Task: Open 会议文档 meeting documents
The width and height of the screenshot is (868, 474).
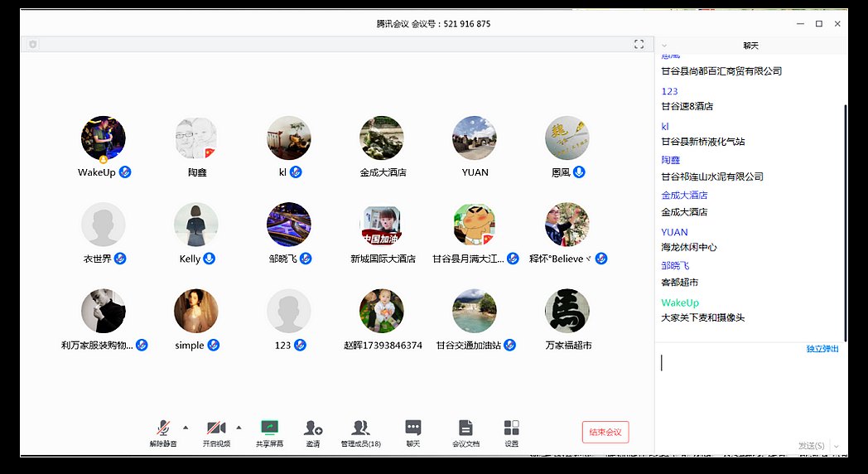Action: point(465,428)
